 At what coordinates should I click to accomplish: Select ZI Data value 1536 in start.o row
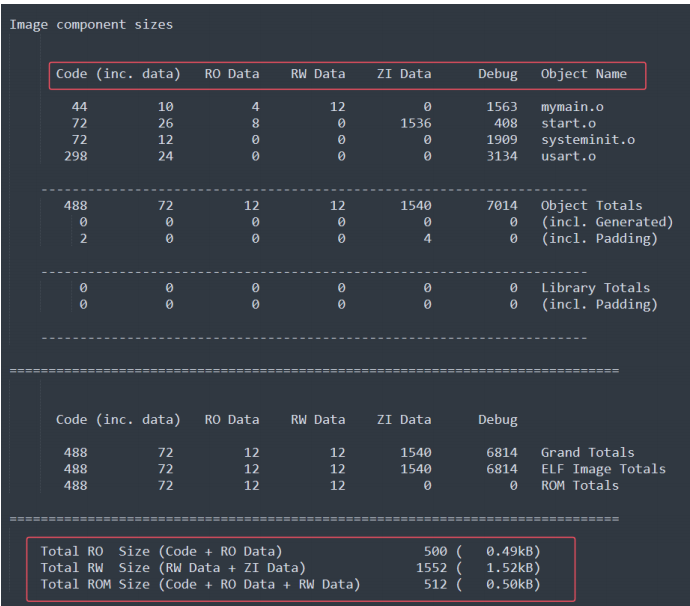point(416,123)
